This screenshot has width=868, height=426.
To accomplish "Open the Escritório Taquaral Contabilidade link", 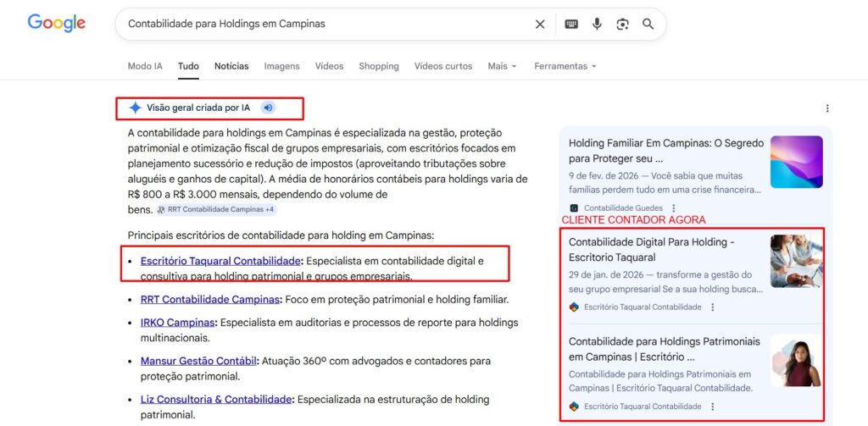I will click(220, 261).
